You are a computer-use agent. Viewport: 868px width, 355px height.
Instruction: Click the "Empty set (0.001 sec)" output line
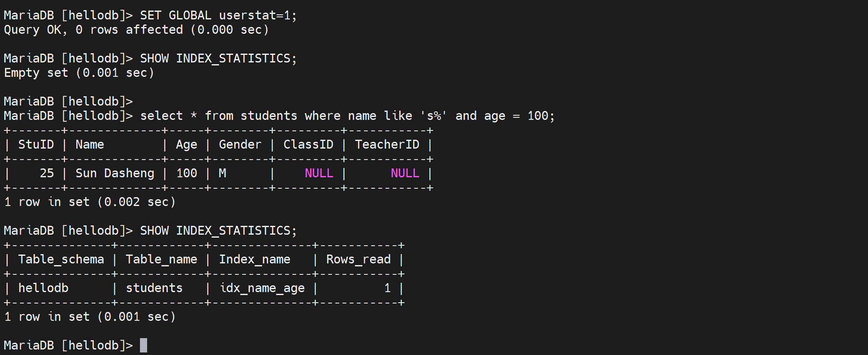(79, 73)
